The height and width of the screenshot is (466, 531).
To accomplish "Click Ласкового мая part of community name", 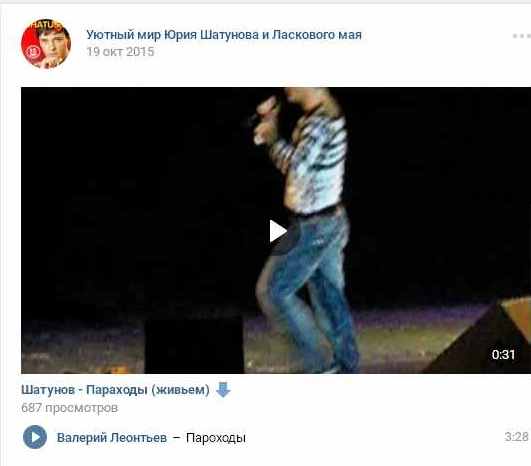I will point(317,35).
